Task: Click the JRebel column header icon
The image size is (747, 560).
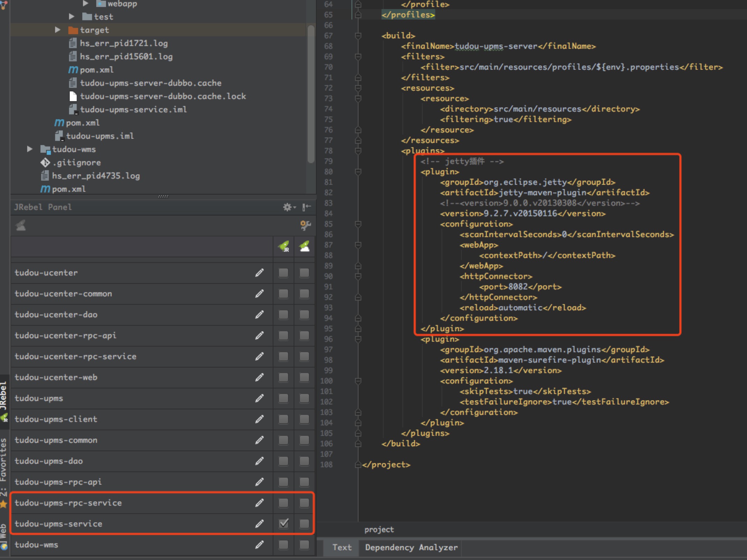Action: click(284, 247)
